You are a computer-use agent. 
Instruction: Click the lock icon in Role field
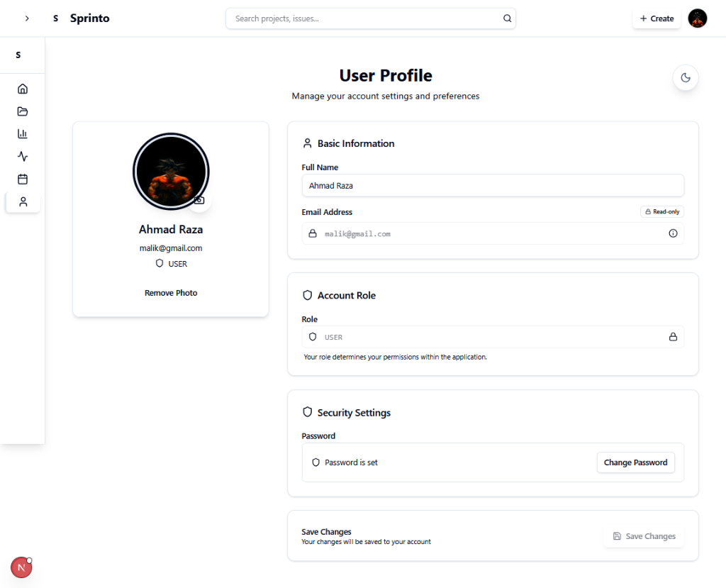click(x=673, y=337)
